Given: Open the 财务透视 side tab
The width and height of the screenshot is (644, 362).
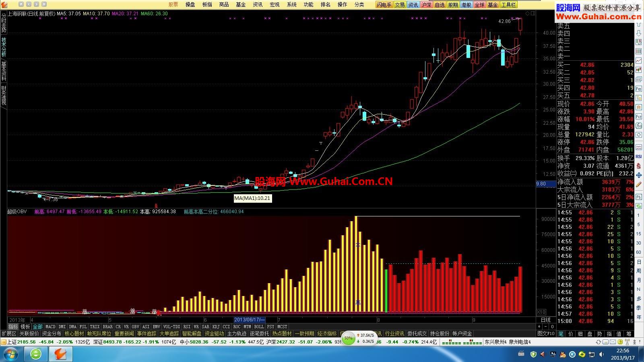Looking at the screenshot, I should tap(4, 96).
